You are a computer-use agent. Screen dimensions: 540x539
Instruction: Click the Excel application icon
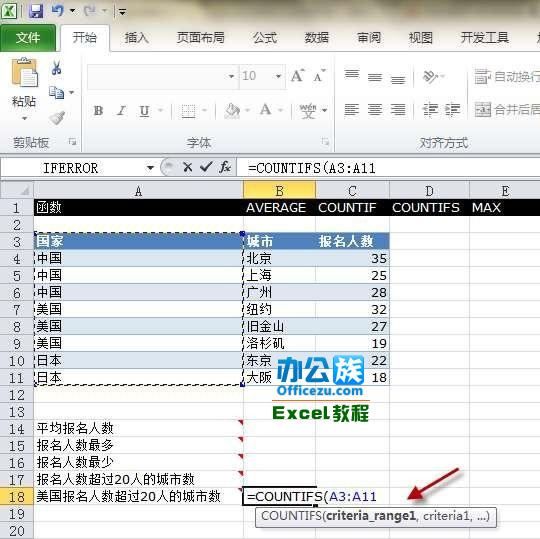tap(9, 11)
